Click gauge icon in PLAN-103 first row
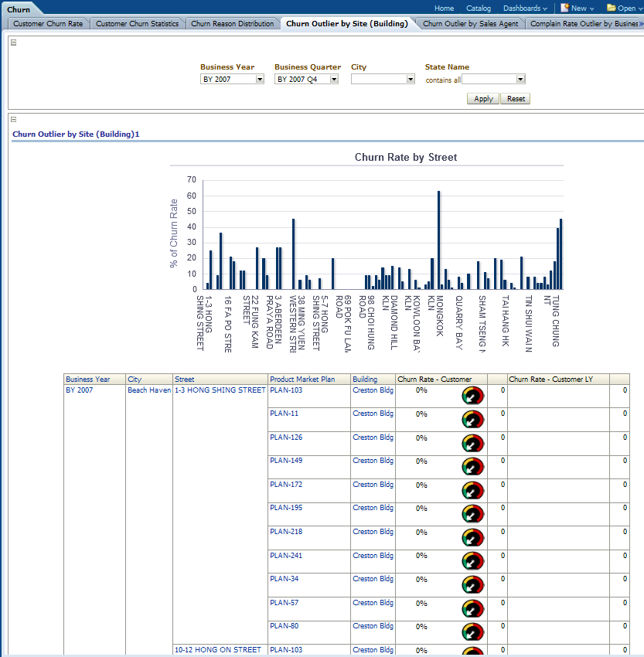This screenshot has height=657, width=644. pos(472,396)
